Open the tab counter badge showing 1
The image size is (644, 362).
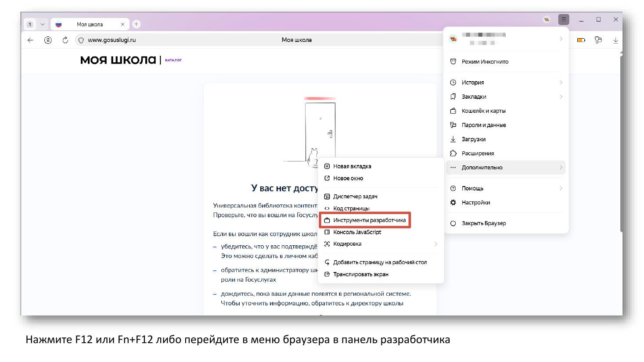[x=30, y=24]
